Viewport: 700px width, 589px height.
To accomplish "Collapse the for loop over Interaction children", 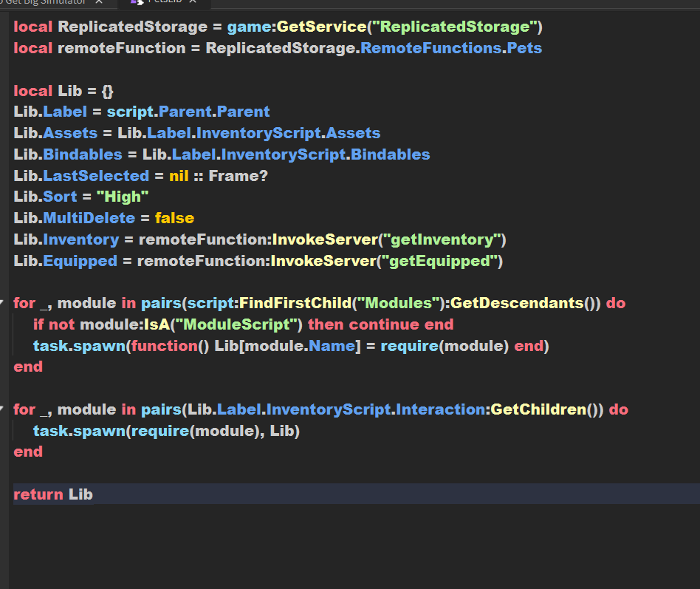I will (1, 409).
